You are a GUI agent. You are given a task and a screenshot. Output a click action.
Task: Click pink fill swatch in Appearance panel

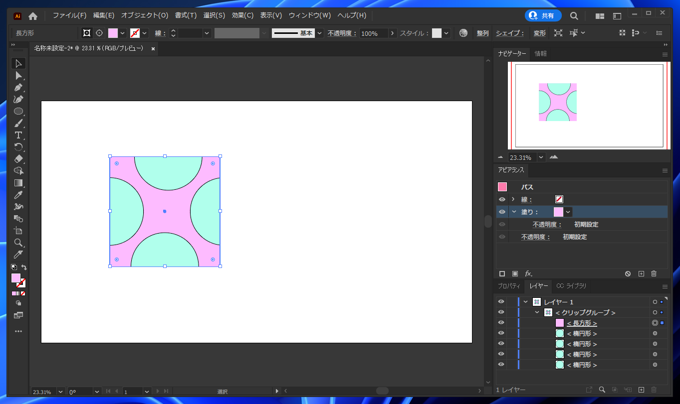(559, 212)
